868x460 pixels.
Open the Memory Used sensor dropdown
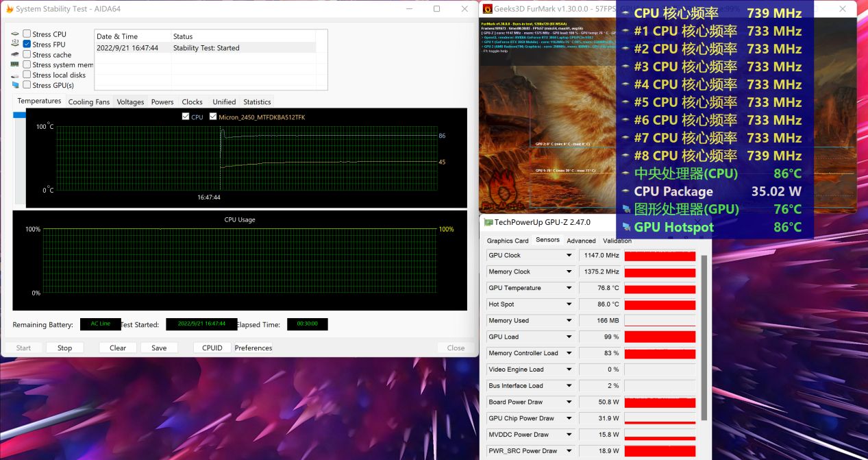569,320
